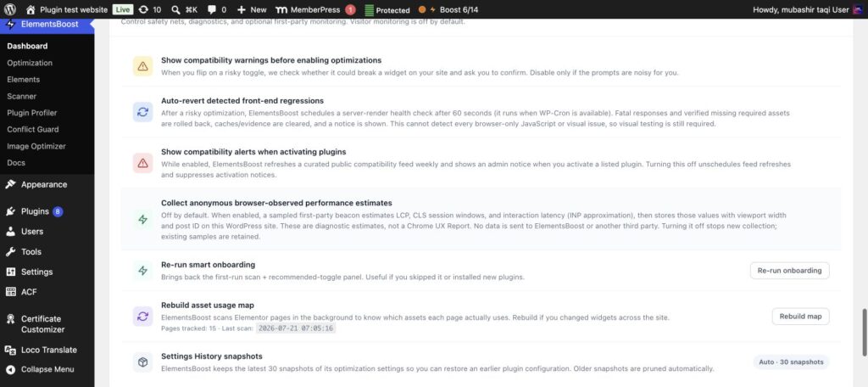
Task: Click 'Show compatibility warnings before enabling optimizations' heading
Action: click(x=271, y=60)
